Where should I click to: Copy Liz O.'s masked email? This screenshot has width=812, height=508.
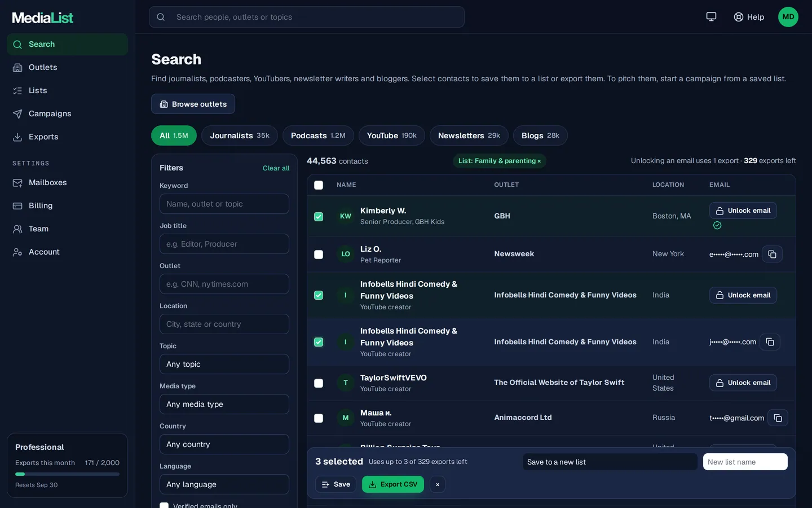click(772, 255)
